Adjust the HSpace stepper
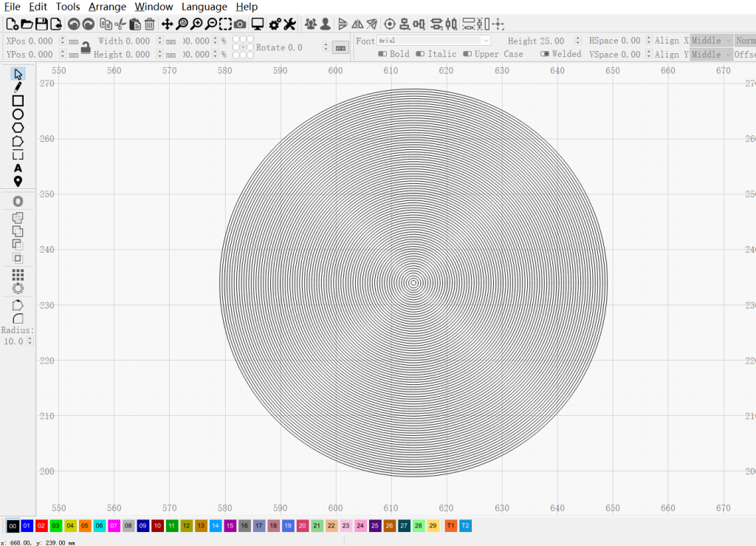This screenshot has width=756, height=546. pyautogui.click(x=648, y=41)
